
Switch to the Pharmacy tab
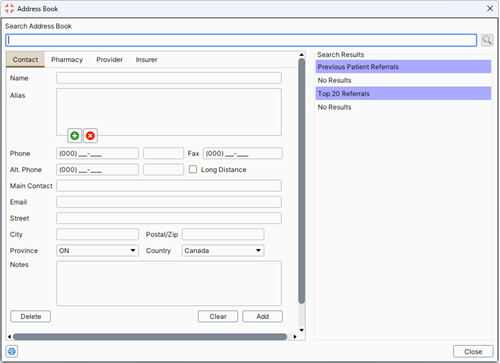point(67,60)
